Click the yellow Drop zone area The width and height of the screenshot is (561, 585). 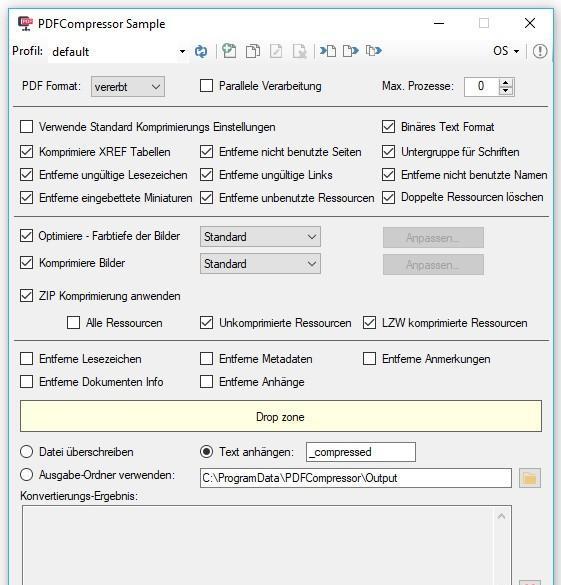pyautogui.click(x=280, y=416)
